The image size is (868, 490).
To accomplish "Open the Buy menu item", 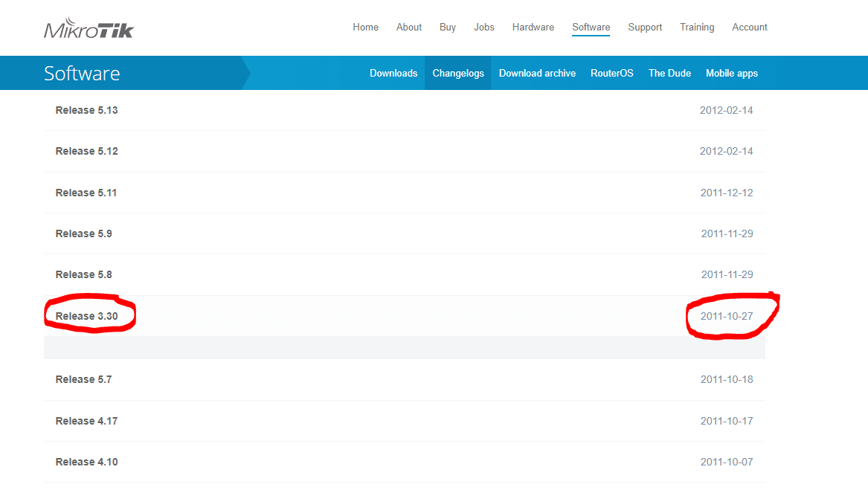I will point(447,27).
